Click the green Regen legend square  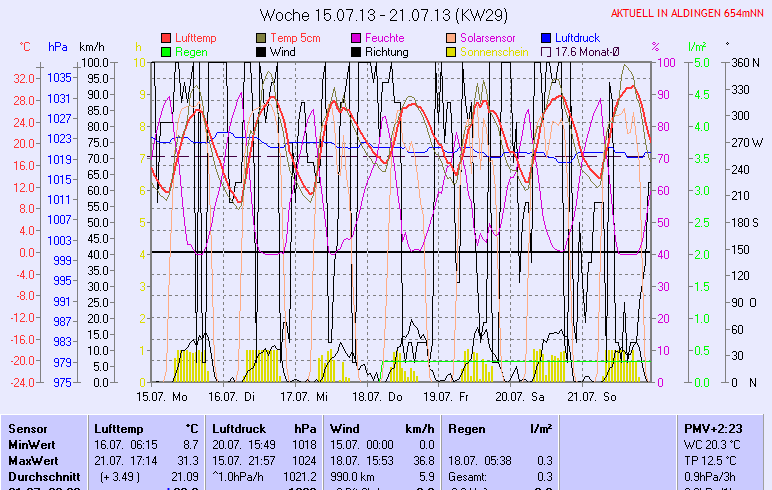click(166, 52)
